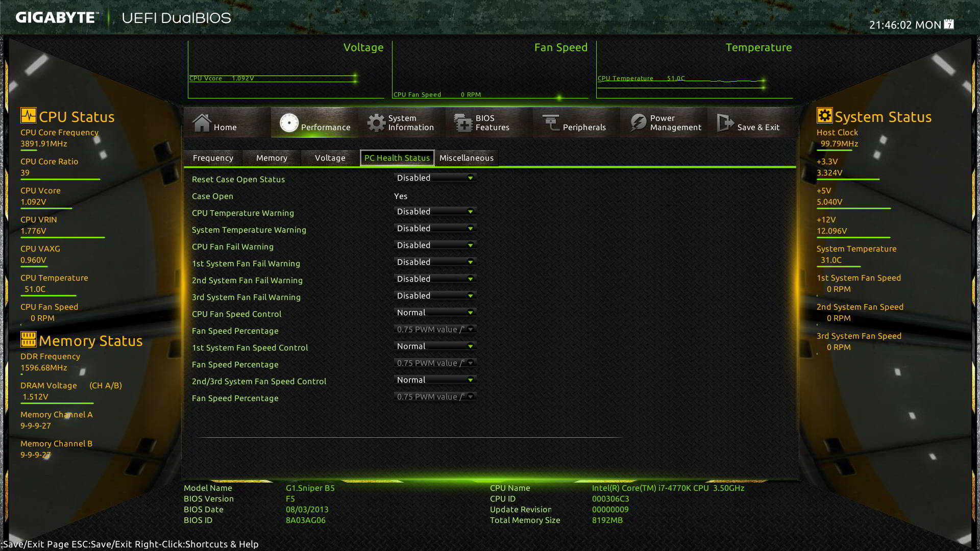Click the Host Clock value 99.79MHz
The width and height of the screenshot is (980, 551).
839,143
